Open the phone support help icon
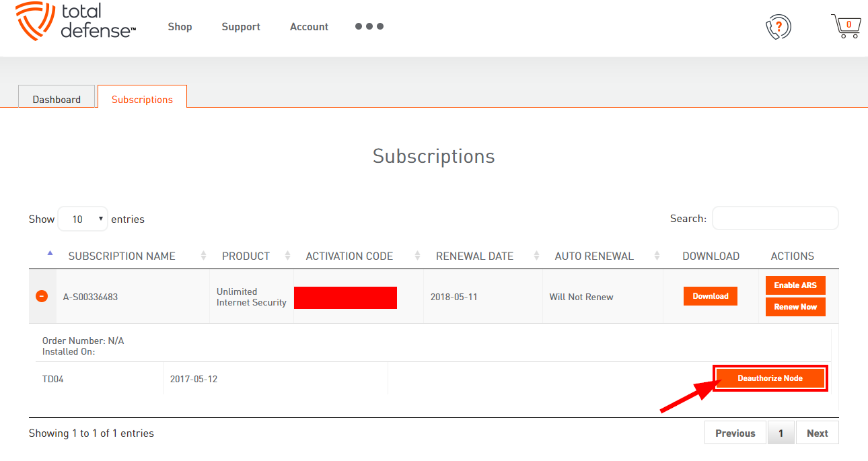Screen dimensions: 868x461 pos(779,27)
